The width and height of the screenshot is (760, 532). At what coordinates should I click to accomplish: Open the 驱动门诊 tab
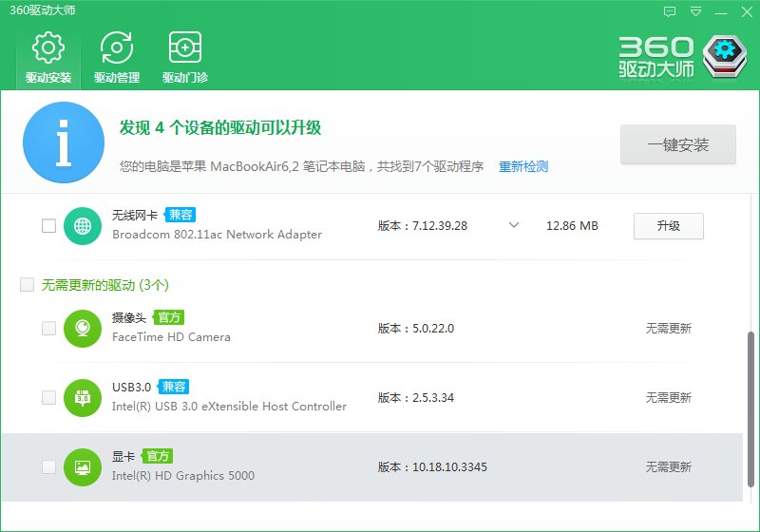(x=184, y=57)
